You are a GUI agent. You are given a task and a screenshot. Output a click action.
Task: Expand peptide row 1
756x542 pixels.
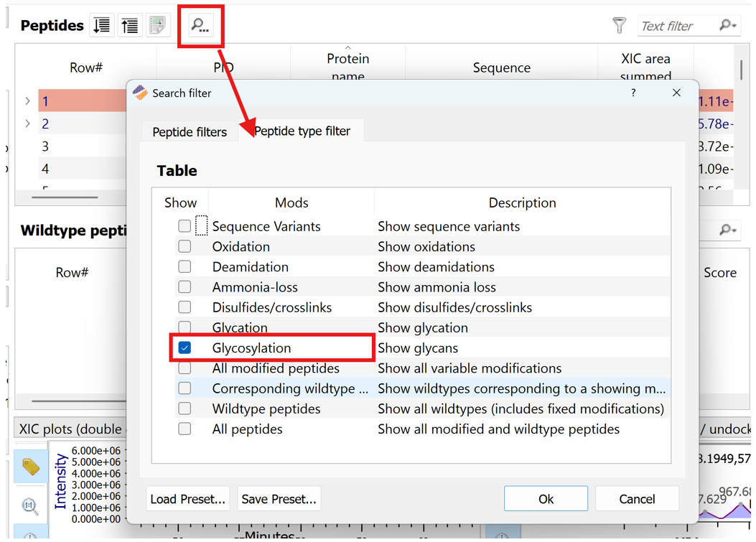28,101
